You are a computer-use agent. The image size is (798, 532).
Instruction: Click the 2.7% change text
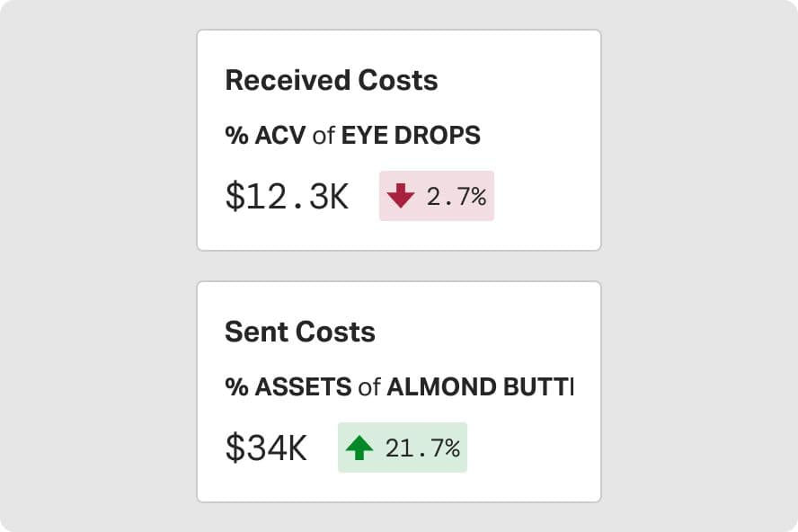tap(457, 196)
